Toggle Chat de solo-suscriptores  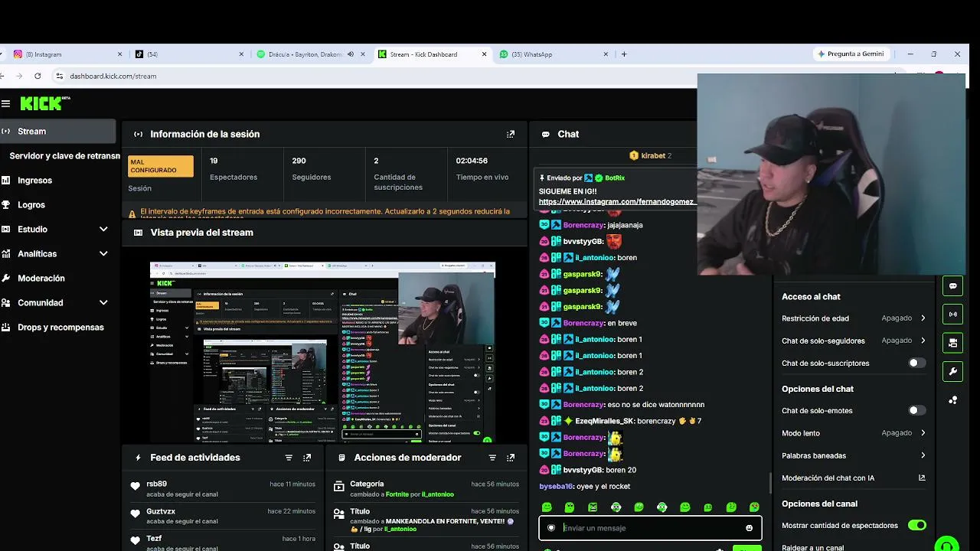pos(916,363)
